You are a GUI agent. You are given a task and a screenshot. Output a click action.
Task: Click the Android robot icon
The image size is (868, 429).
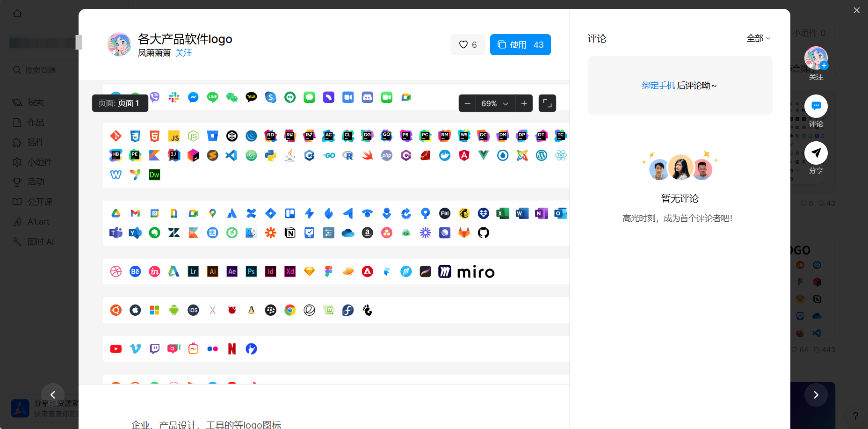coord(174,310)
